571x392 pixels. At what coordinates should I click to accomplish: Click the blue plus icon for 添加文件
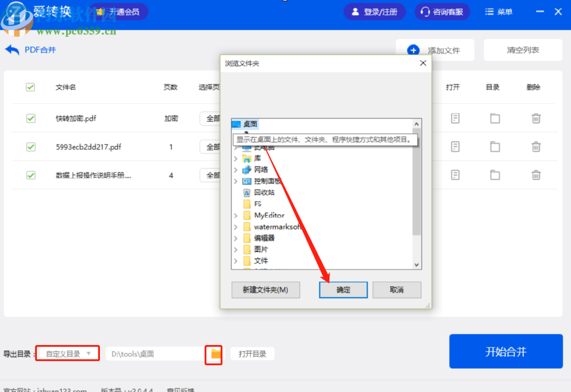point(413,50)
